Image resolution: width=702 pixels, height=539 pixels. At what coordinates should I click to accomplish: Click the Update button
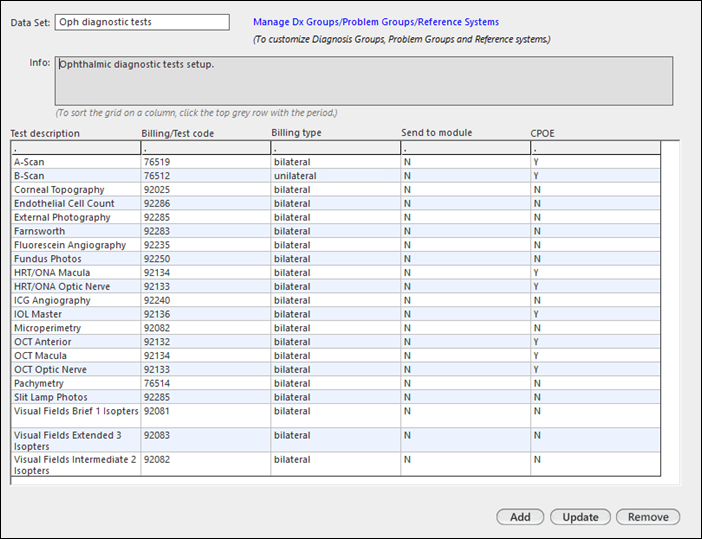pos(580,517)
